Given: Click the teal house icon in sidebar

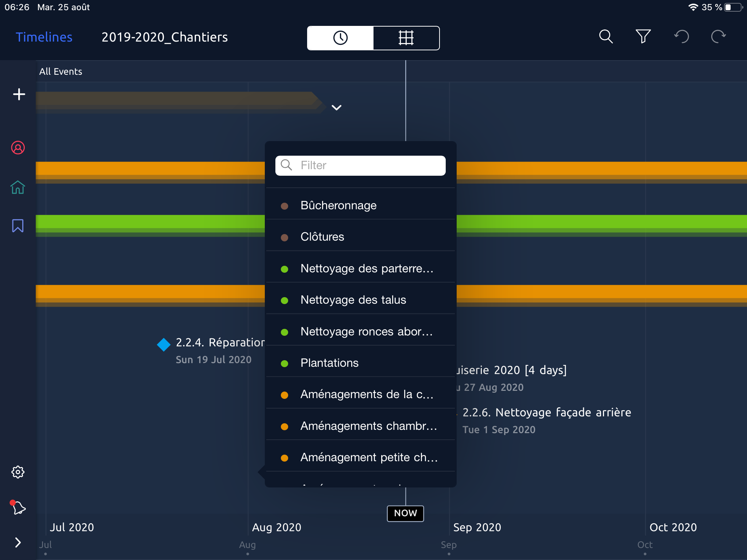Looking at the screenshot, I should click(18, 187).
